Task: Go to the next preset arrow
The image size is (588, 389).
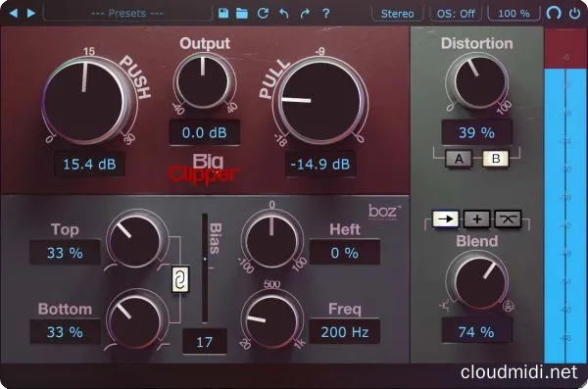Action: [31, 14]
